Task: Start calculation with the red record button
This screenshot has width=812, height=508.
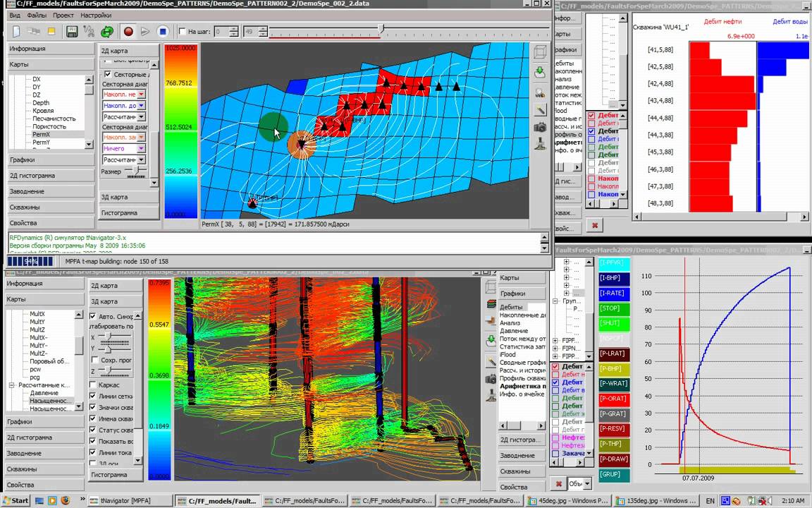Action: [128, 32]
